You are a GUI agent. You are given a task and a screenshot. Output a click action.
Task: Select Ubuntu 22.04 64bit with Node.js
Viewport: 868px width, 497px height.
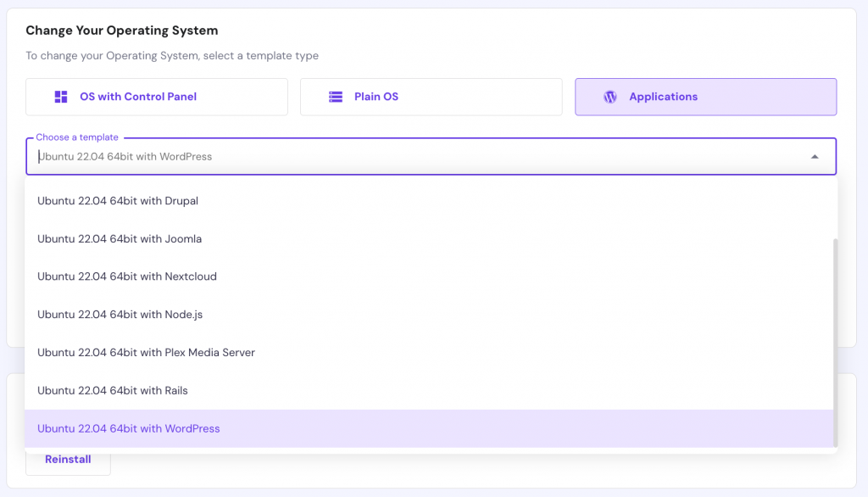click(x=121, y=315)
